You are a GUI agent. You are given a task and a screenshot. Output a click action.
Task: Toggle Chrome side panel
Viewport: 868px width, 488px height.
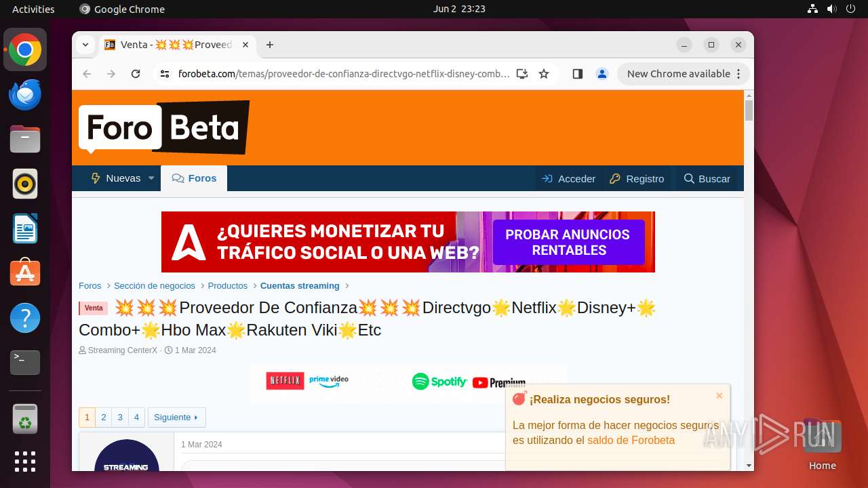pyautogui.click(x=578, y=74)
